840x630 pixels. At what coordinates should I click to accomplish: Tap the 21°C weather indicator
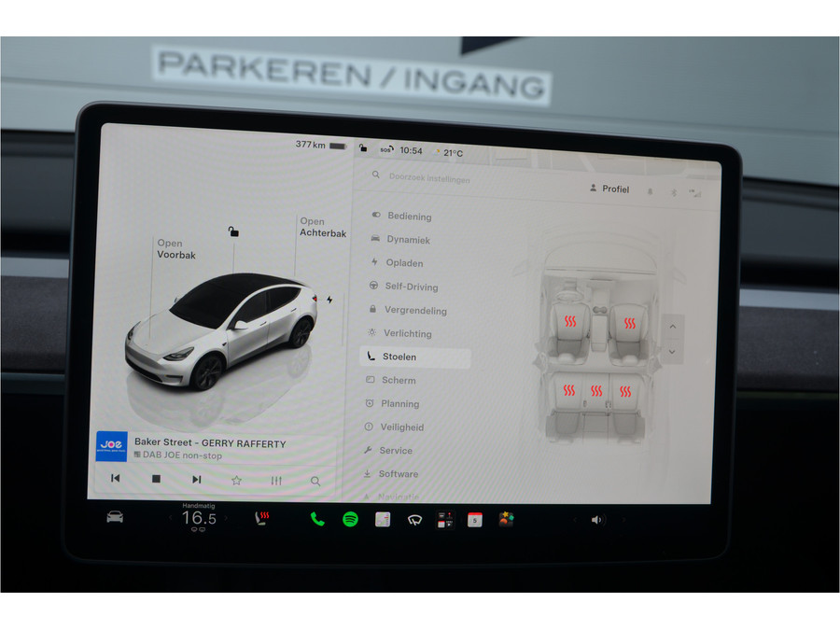[x=448, y=153]
